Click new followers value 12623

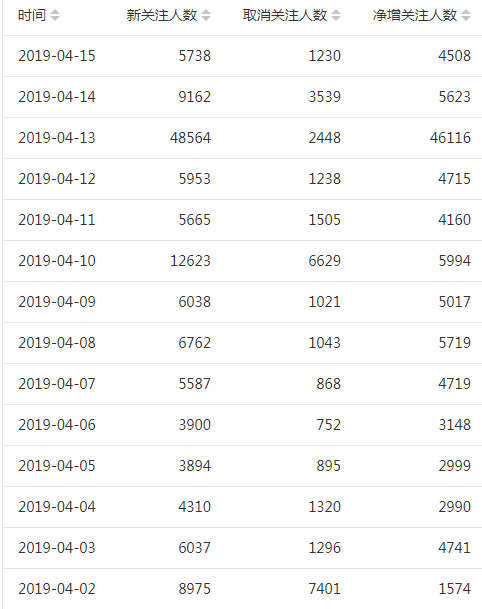point(190,261)
